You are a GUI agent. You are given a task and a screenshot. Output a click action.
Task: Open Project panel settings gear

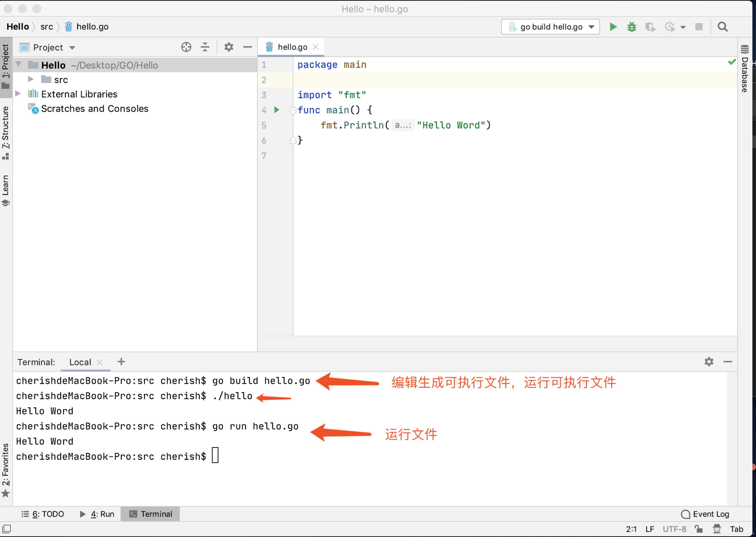coord(229,47)
